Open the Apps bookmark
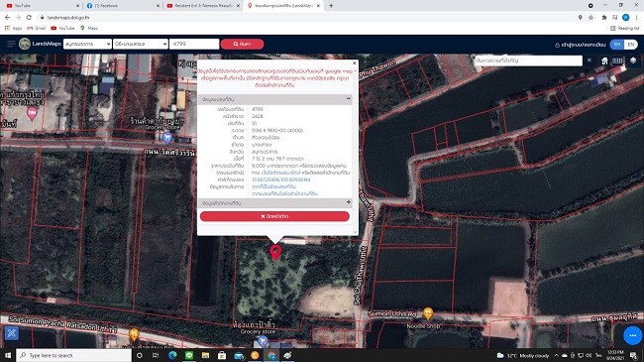Image resolution: width=644 pixels, height=362 pixels. point(13,28)
